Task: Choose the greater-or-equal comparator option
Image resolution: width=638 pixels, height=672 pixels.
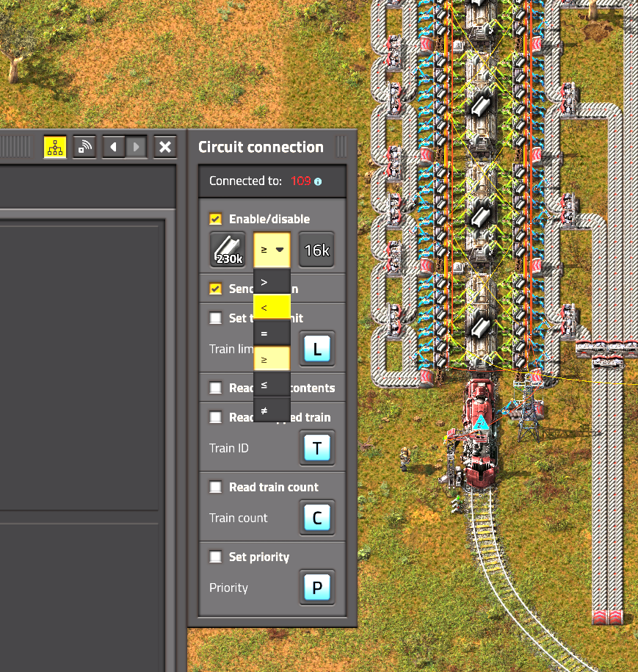Action: (x=272, y=358)
